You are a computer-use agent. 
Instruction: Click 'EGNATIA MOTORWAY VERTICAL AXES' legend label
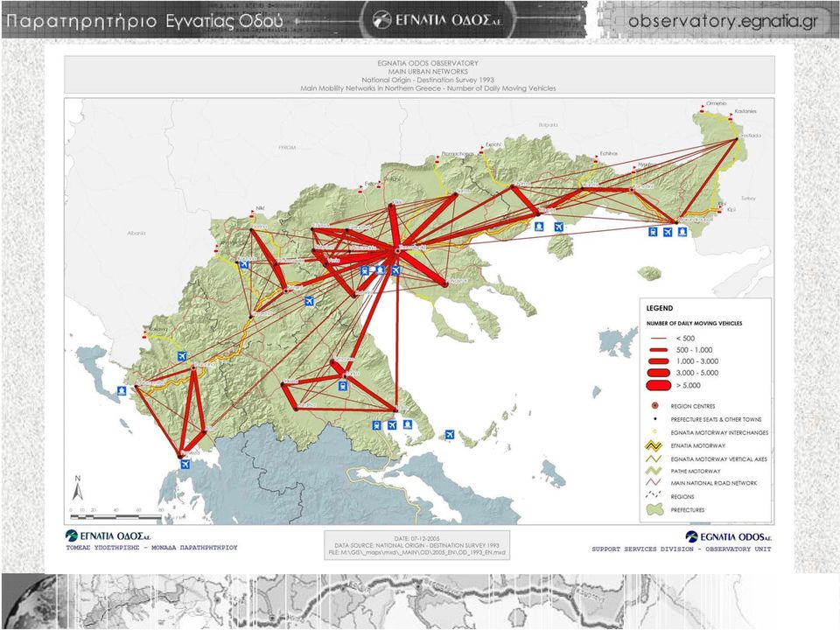[x=719, y=459]
